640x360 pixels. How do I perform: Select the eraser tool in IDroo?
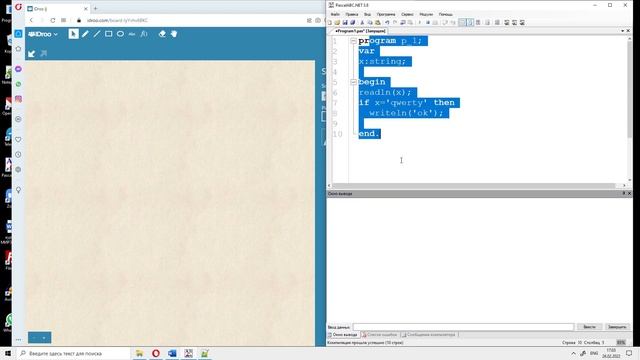162,34
